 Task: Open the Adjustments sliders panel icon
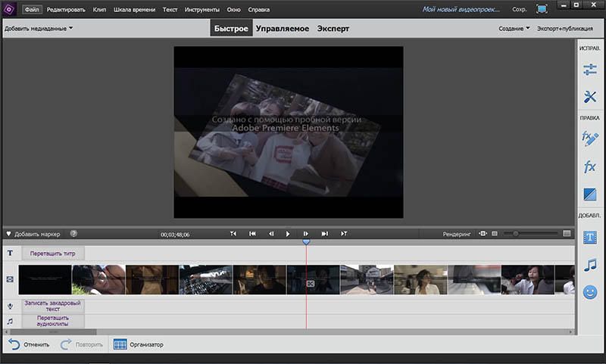(x=590, y=70)
